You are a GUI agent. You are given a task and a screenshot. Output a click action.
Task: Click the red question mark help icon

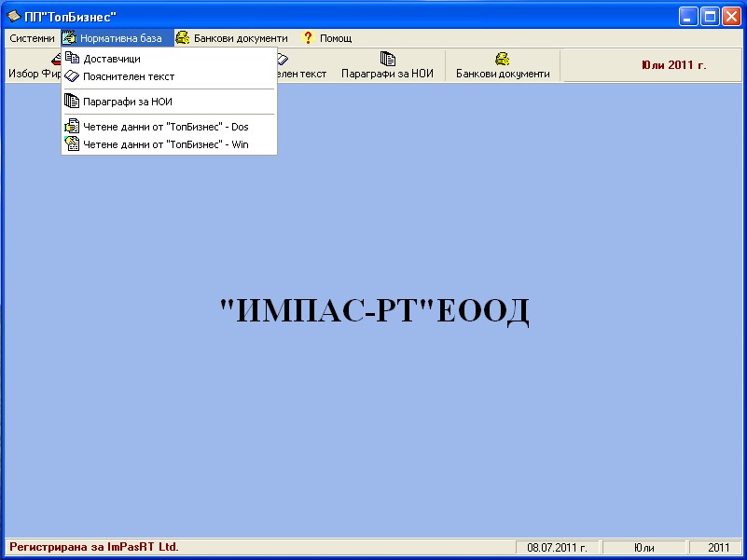(x=309, y=37)
